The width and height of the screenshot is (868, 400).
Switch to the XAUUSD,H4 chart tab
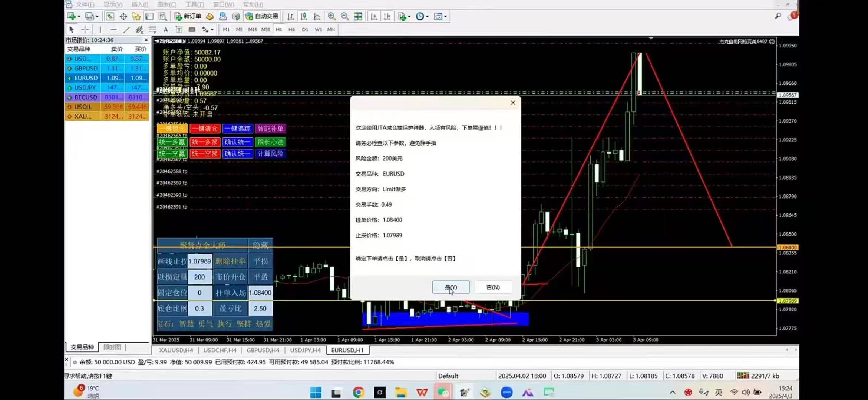pyautogui.click(x=176, y=350)
